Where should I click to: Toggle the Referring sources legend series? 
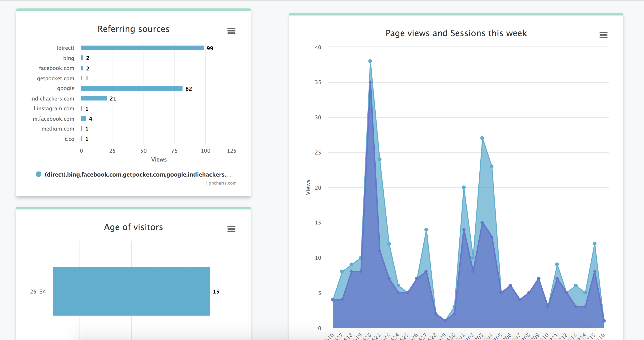pos(138,174)
